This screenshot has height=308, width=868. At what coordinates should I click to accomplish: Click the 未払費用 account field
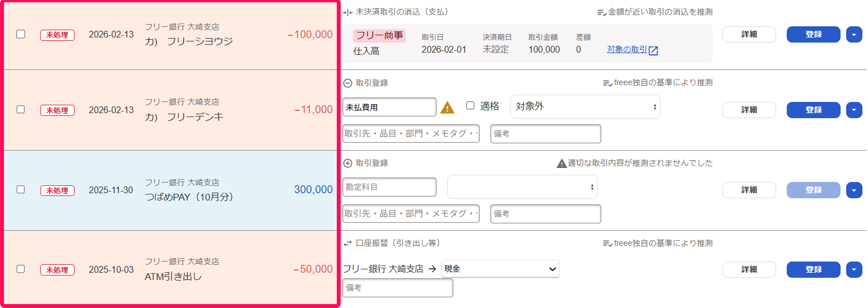click(389, 107)
